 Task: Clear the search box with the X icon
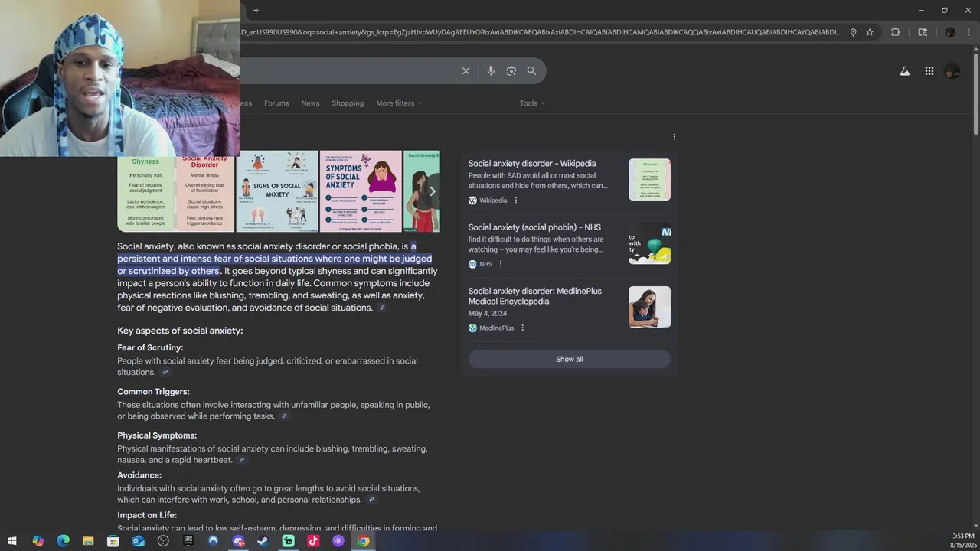coord(465,71)
